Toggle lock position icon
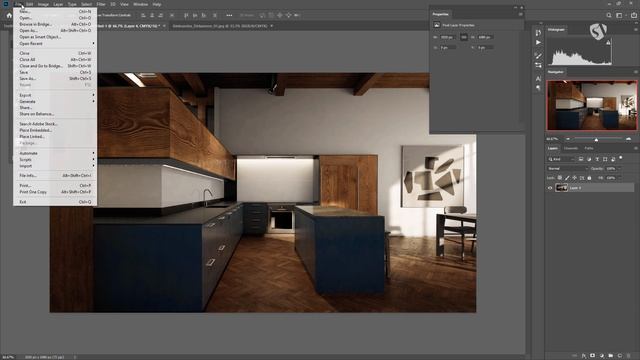Screen dimensions: 640x360 click(x=574, y=178)
